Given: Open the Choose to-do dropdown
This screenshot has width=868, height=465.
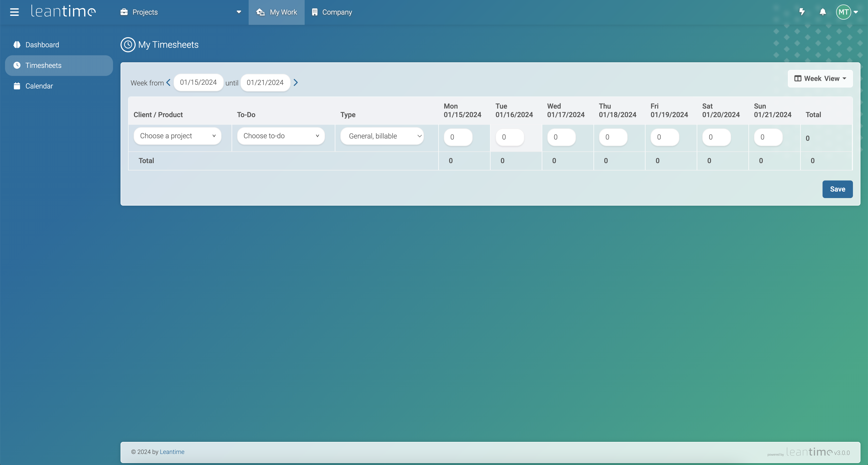Looking at the screenshot, I should click(281, 136).
